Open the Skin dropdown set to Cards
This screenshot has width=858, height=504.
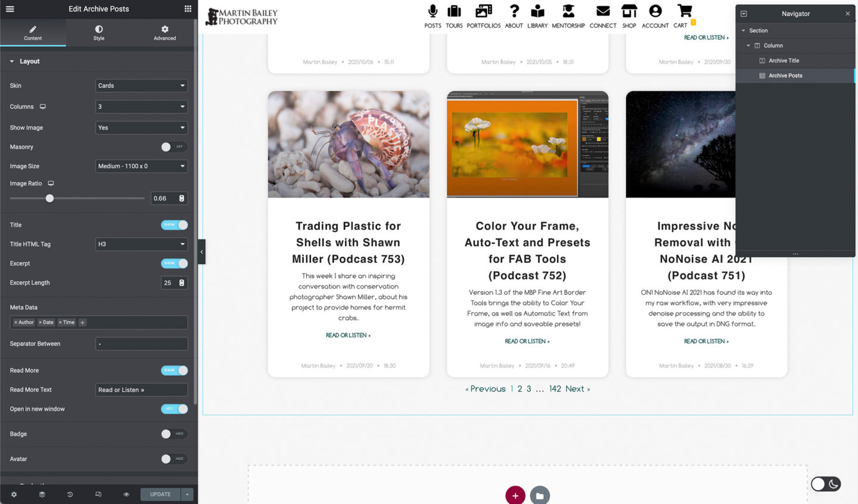click(x=141, y=86)
